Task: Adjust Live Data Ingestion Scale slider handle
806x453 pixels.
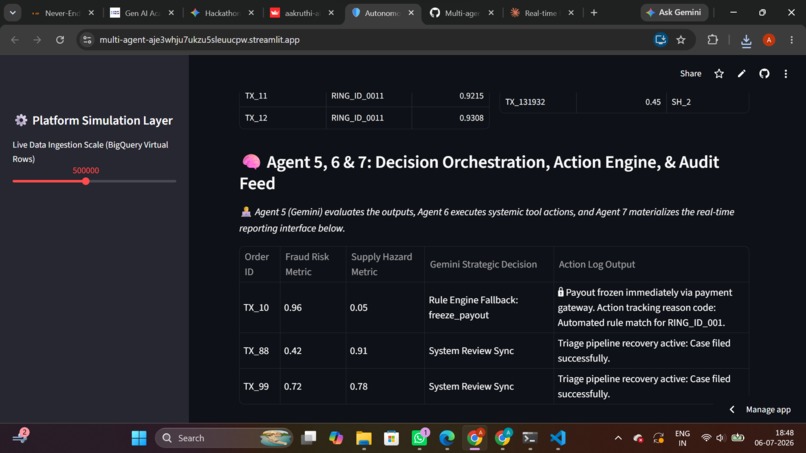Action: coord(86,181)
